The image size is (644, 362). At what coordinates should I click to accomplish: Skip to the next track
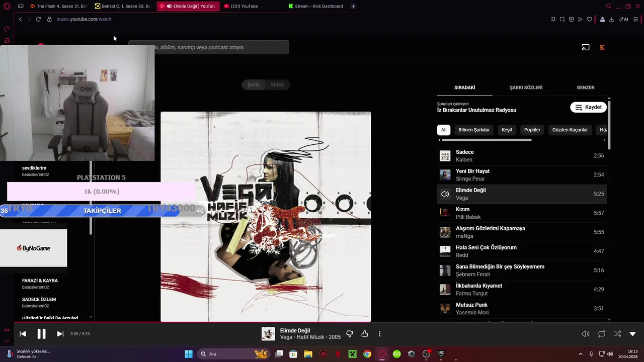tap(60, 334)
